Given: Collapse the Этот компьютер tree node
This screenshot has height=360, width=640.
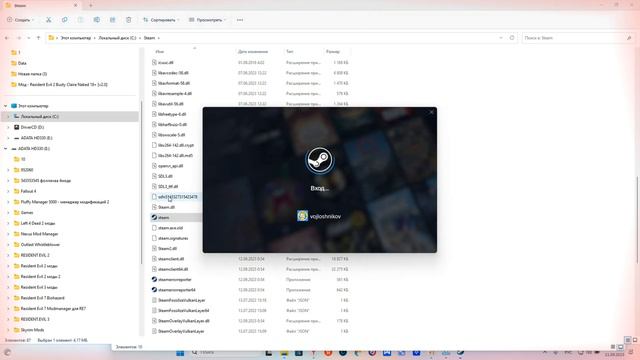Looking at the screenshot, I should coord(6,106).
